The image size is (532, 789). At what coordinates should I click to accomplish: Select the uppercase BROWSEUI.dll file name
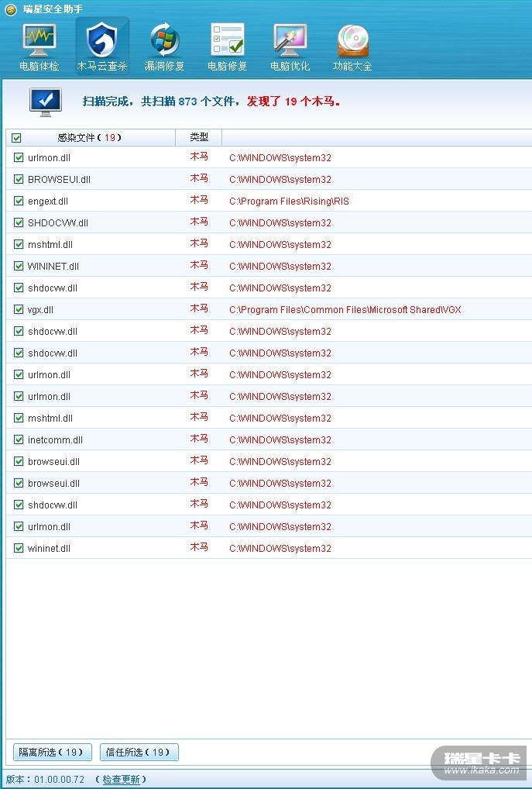[59, 180]
